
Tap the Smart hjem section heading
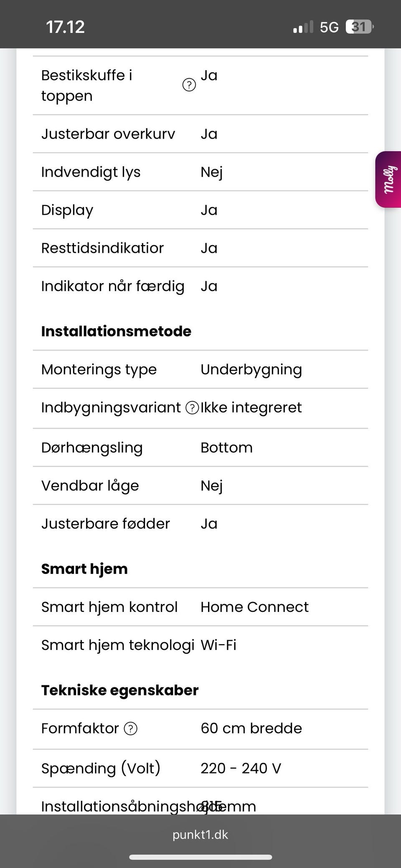pos(84,569)
